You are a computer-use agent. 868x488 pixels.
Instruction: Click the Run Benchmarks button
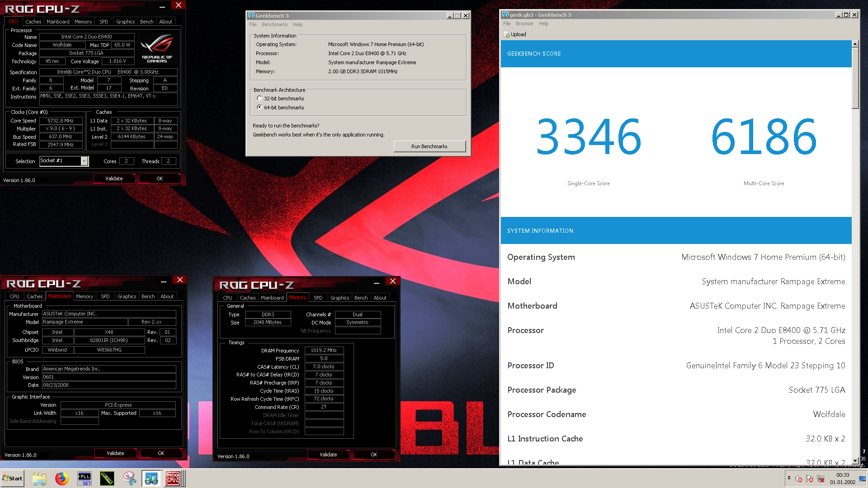point(429,146)
